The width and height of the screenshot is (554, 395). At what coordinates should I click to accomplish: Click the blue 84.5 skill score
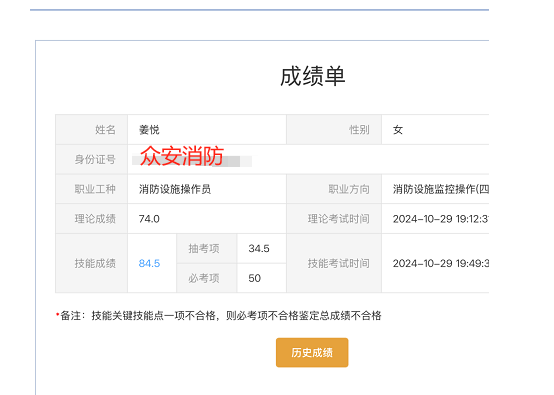pyautogui.click(x=149, y=263)
